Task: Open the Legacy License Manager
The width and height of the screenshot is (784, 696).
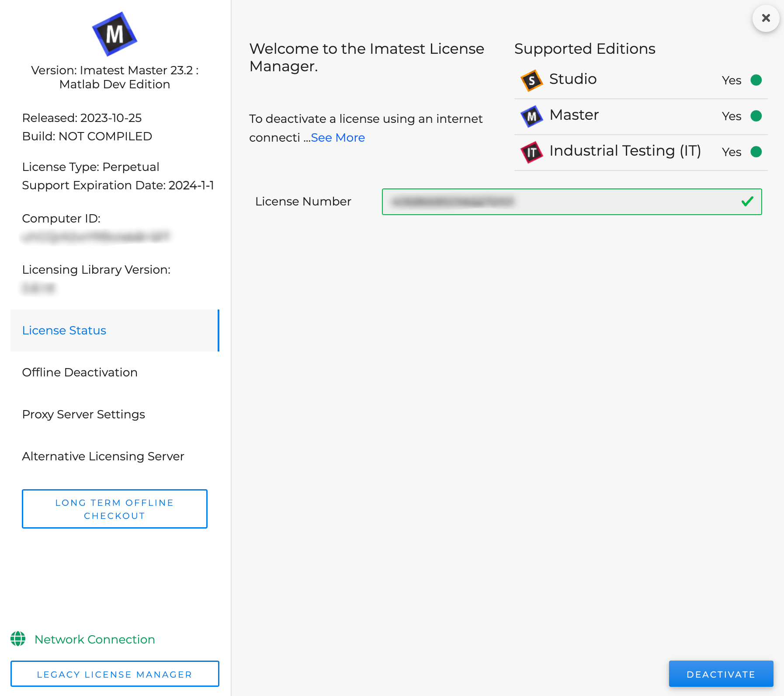Action: coord(114,674)
